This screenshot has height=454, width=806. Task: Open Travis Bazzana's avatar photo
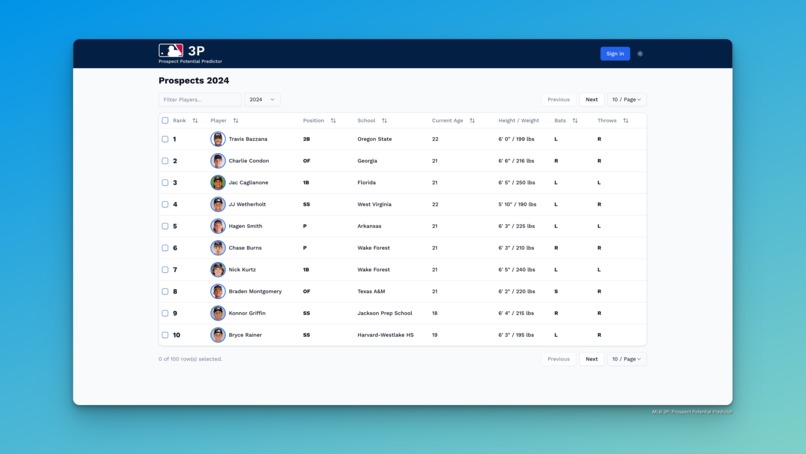218,139
